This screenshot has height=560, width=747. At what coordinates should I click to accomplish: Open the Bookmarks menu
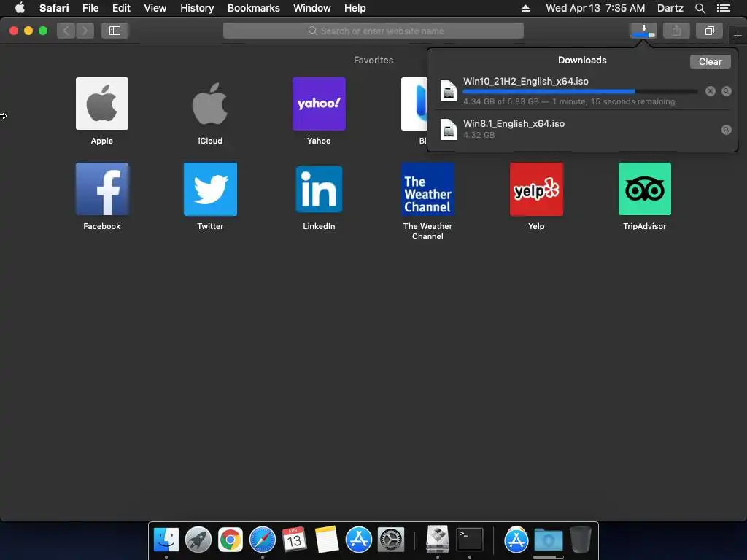(x=253, y=8)
